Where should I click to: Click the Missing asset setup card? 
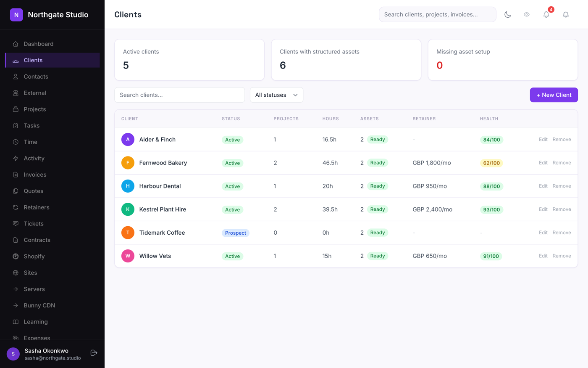[x=503, y=60]
